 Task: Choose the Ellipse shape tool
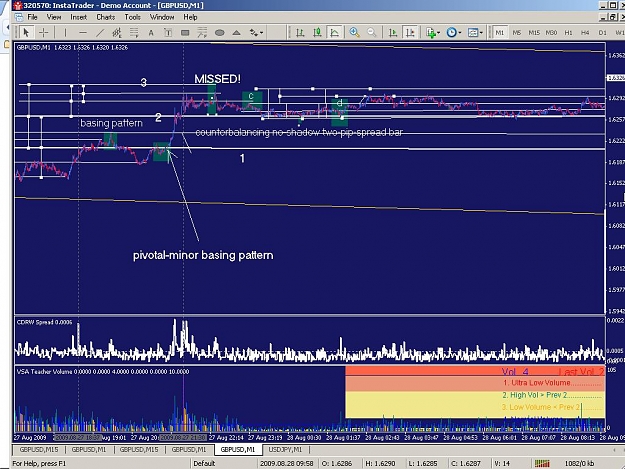[219, 33]
